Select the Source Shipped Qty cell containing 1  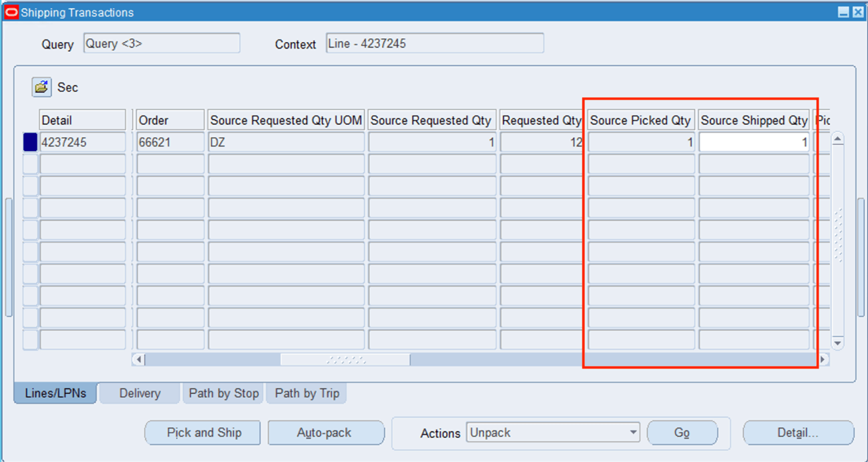click(x=753, y=142)
